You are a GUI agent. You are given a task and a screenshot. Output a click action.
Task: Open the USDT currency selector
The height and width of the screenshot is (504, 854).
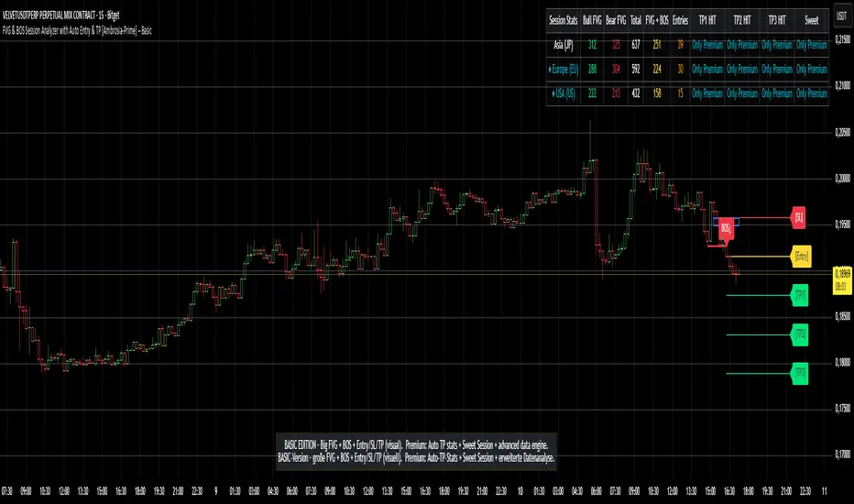[x=842, y=16]
